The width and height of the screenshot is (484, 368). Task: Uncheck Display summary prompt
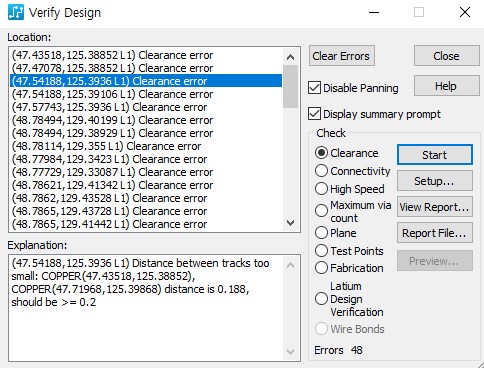click(314, 114)
